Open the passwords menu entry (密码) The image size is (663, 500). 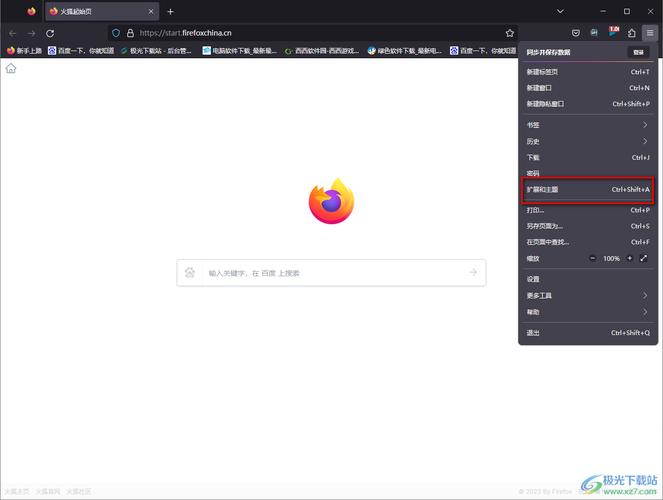588,173
